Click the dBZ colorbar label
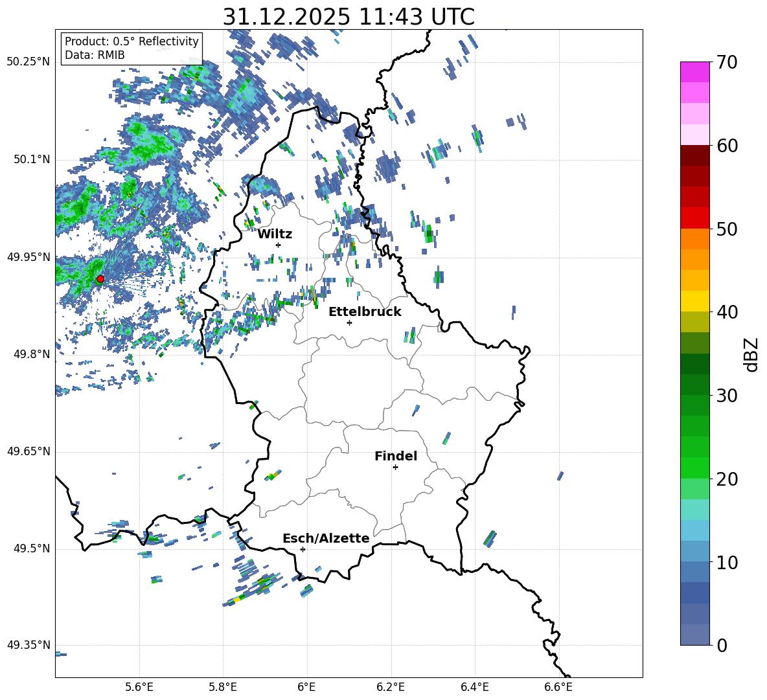This screenshot has height=700, width=767. [751, 354]
